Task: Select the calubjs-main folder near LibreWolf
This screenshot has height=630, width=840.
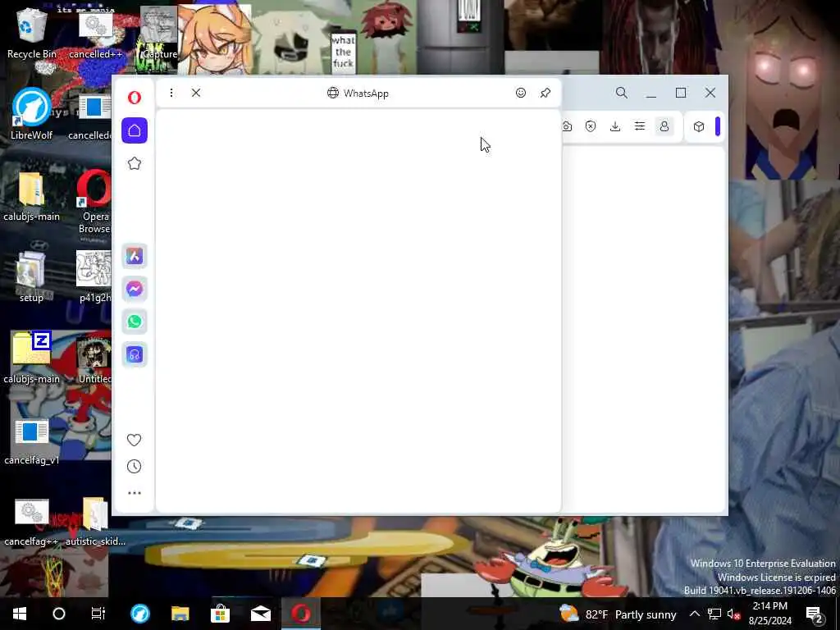Action: pos(32,196)
